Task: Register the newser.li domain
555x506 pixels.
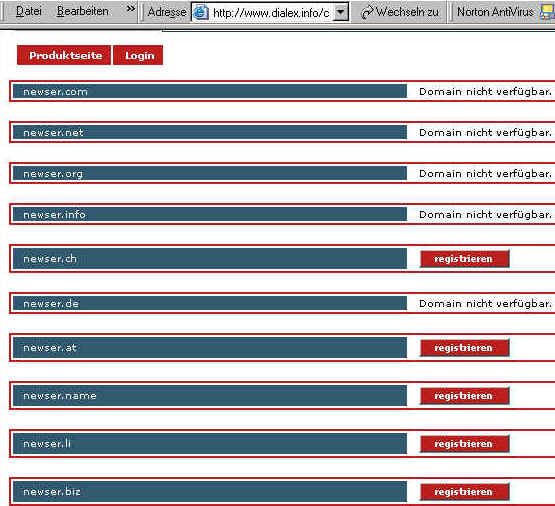Action: [x=465, y=444]
